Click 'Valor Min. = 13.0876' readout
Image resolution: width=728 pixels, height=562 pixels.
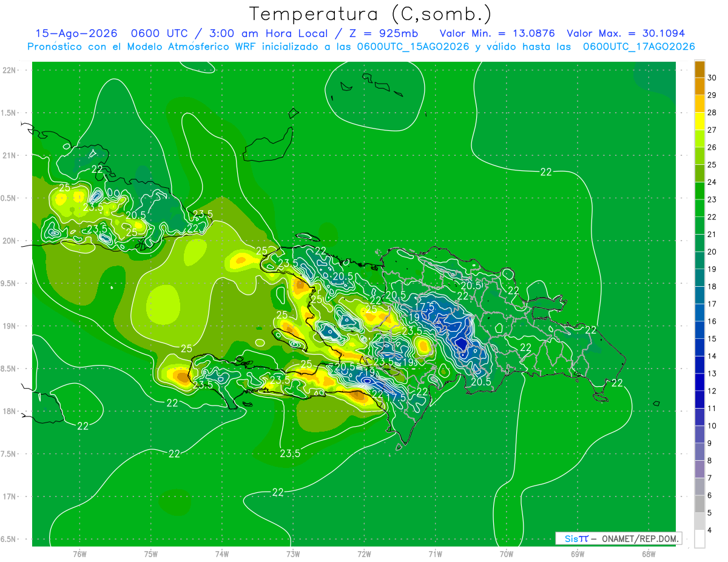498,33
